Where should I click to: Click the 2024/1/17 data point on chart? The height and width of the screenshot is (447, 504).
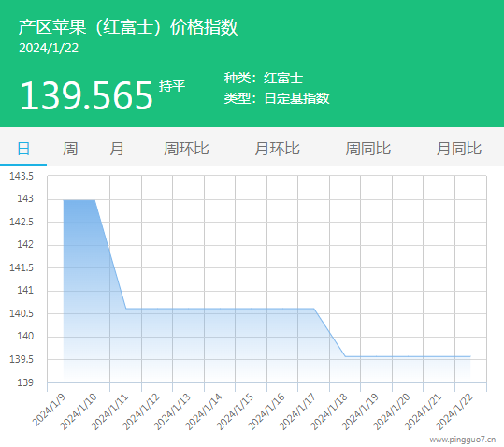[x=314, y=309]
